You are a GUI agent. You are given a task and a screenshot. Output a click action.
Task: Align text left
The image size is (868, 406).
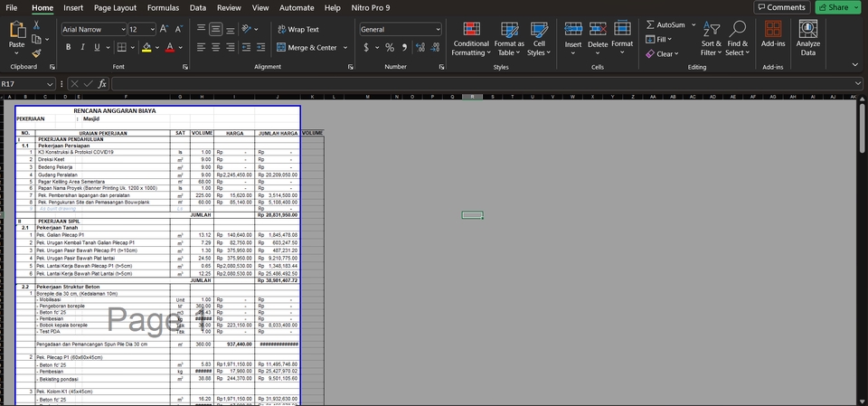[201, 48]
